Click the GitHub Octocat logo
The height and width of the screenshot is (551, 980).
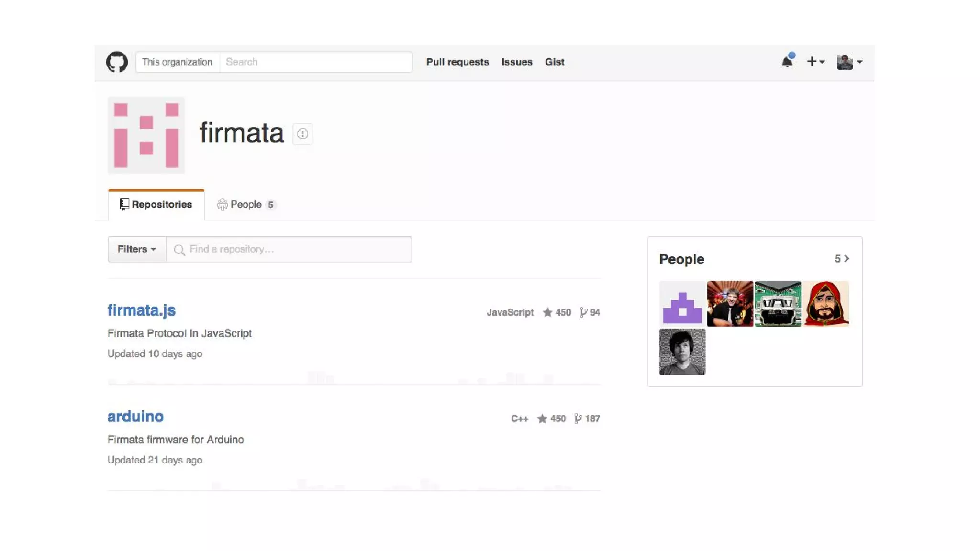point(117,62)
